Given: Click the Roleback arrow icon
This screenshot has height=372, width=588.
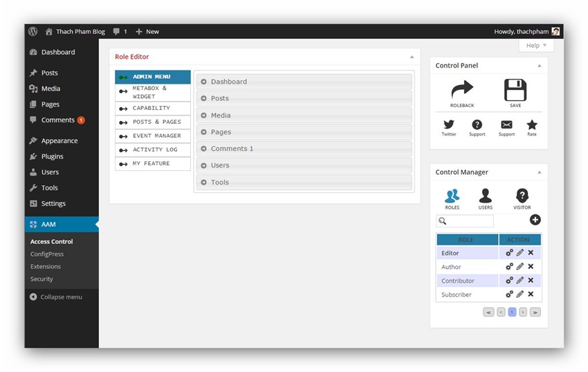Looking at the screenshot, I should pos(462,90).
